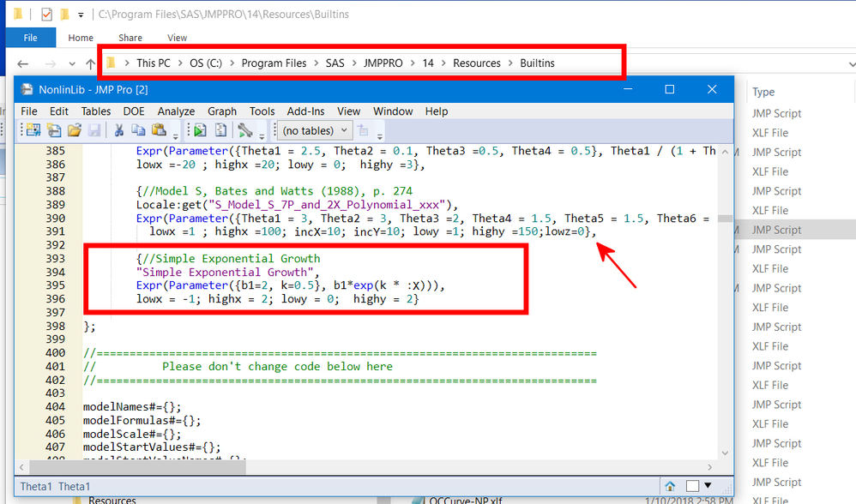Click Builtins breadcrumb segment
Viewport: 856px width, 504px height.
pos(537,63)
